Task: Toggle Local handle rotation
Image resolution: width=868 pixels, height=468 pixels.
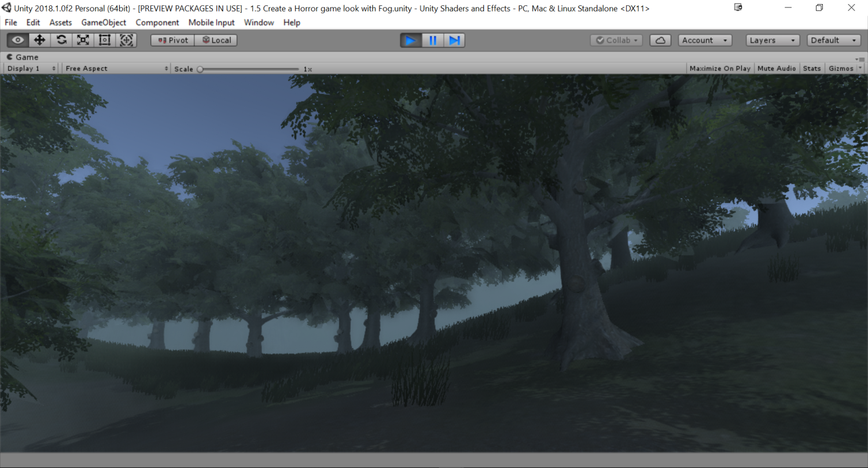Action: click(x=216, y=40)
